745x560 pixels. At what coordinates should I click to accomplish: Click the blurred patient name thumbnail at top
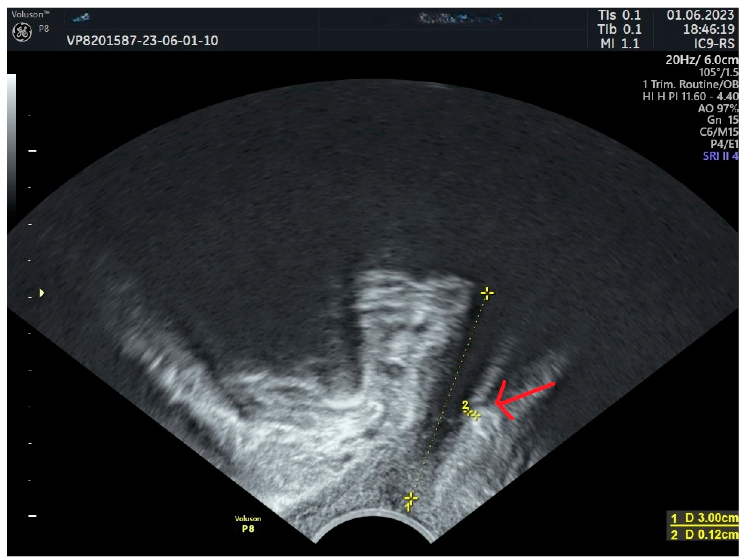(x=460, y=17)
